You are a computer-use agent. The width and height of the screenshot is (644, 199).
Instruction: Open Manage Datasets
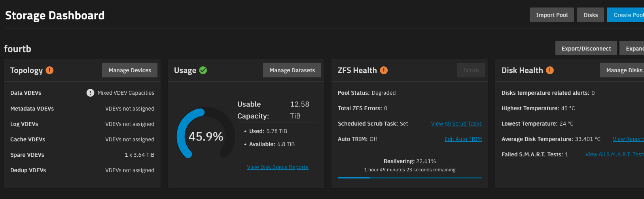click(292, 70)
